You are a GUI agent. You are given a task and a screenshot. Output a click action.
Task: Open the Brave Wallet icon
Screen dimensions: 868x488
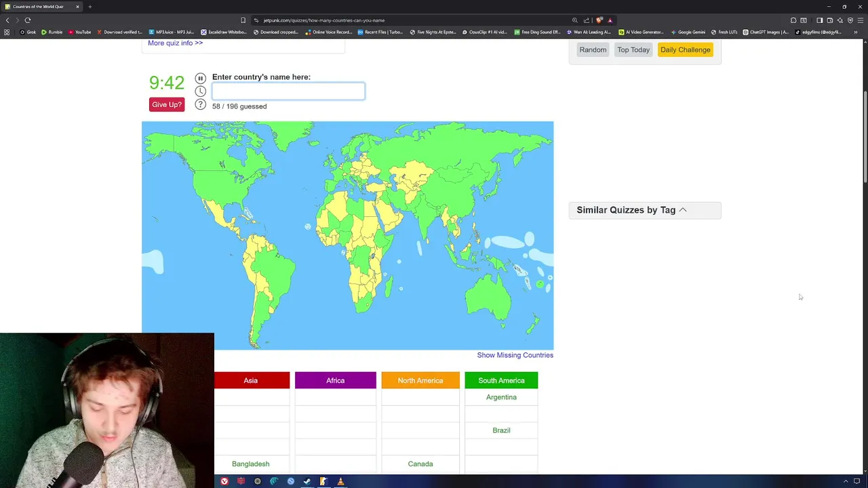coord(830,20)
